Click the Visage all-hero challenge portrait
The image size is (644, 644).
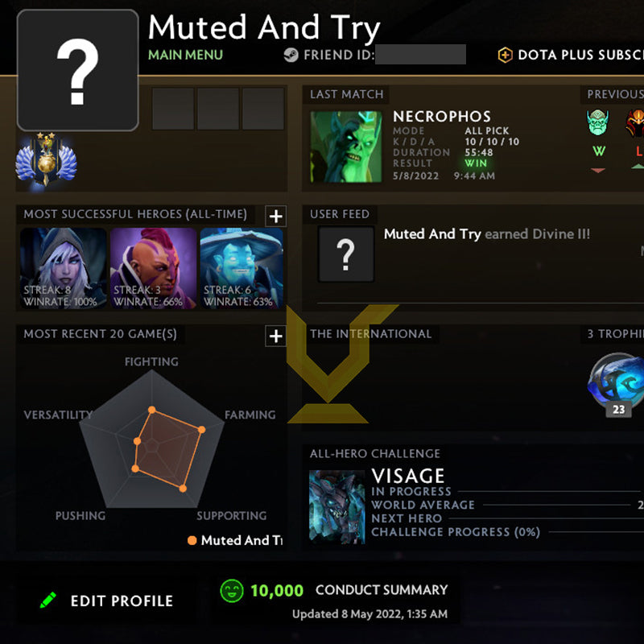click(x=336, y=507)
